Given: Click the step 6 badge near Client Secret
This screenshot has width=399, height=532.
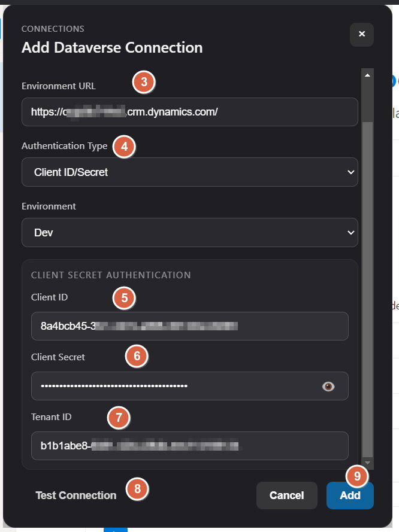Looking at the screenshot, I should [137, 356].
